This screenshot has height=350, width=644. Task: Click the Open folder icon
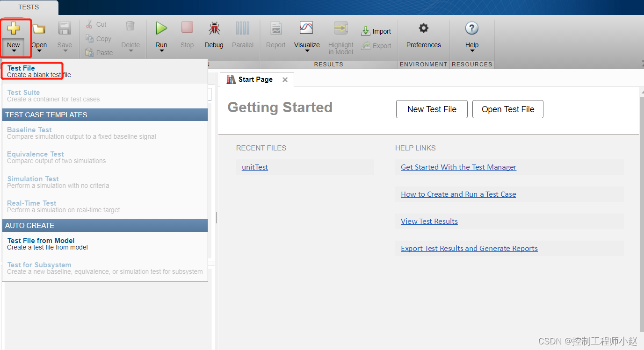pyautogui.click(x=39, y=29)
